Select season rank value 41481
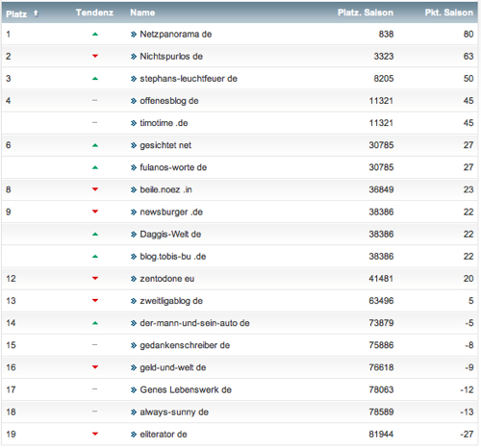 tap(381, 279)
